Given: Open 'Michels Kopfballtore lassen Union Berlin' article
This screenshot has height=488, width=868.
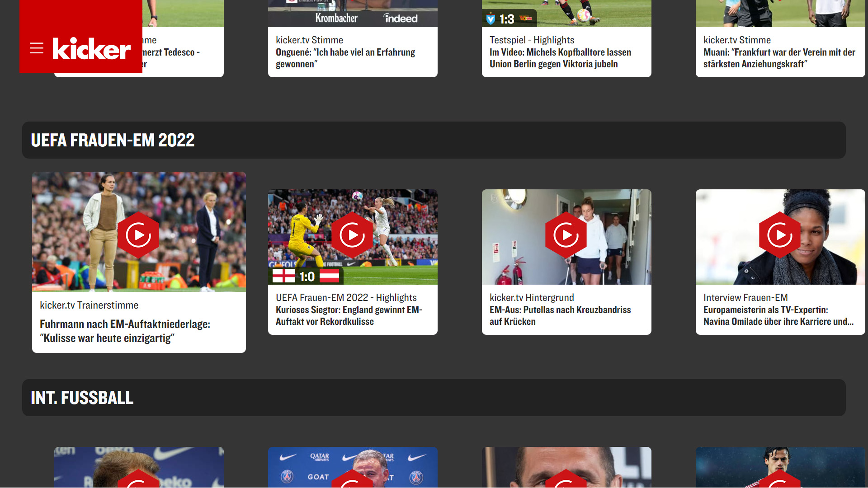Looking at the screenshot, I should coord(560,58).
